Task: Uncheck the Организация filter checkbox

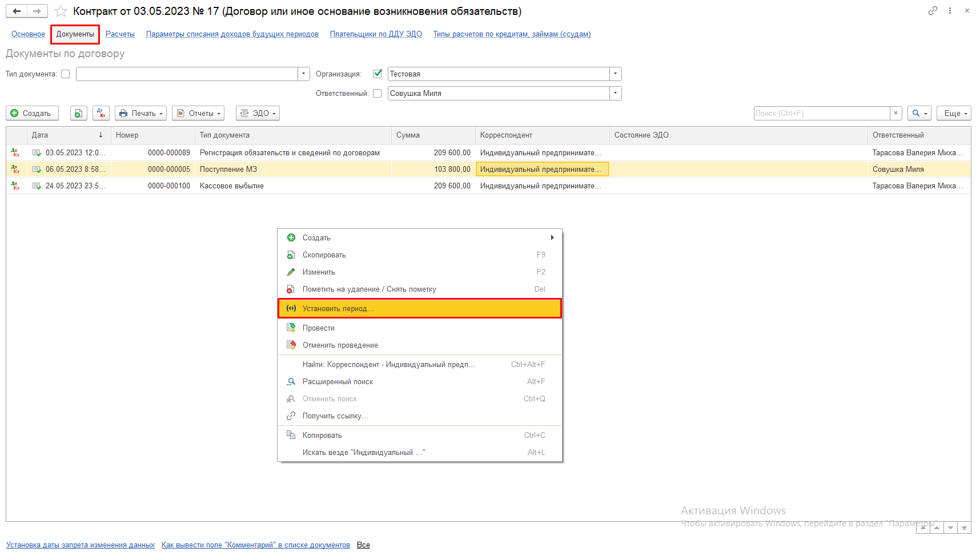Action: (x=377, y=74)
